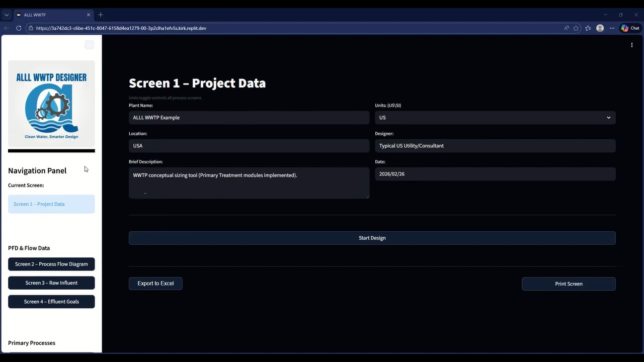Open the Copilot Chat button
The height and width of the screenshot is (362, 644).
[x=630, y=28]
